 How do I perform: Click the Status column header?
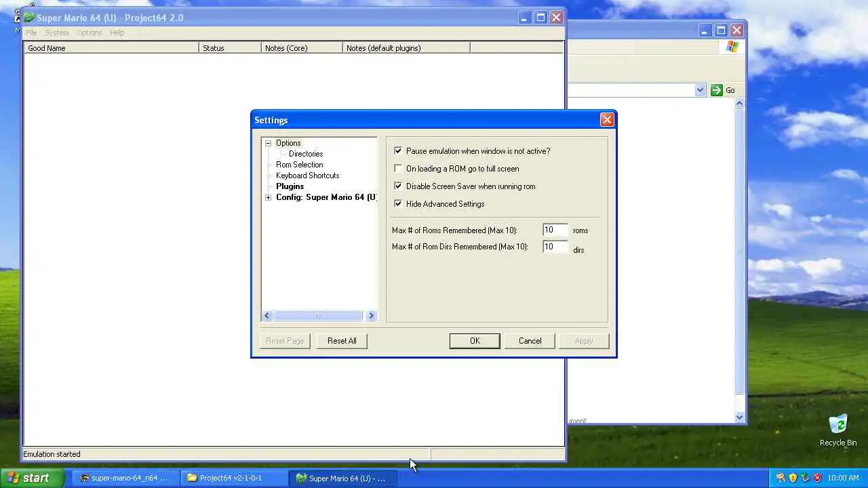pos(230,48)
